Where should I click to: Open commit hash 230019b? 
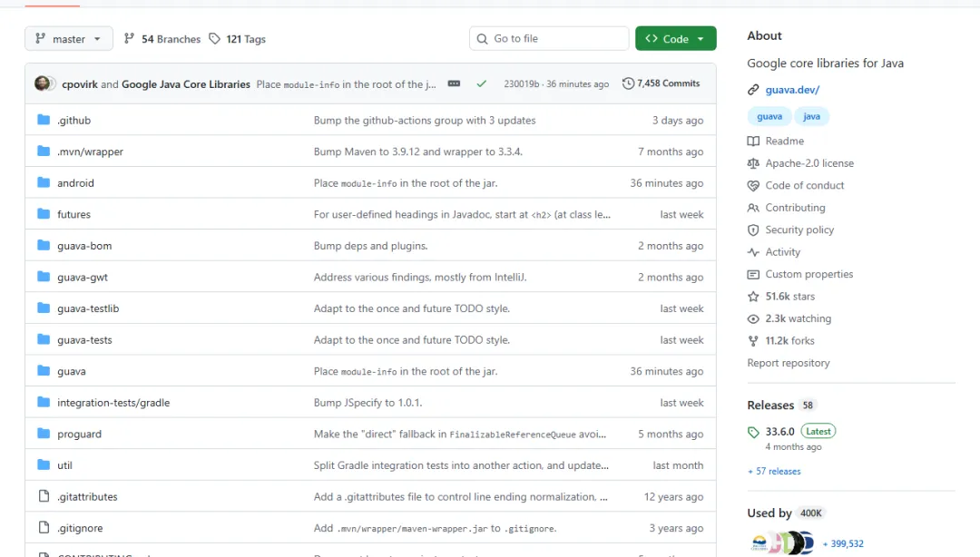click(x=521, y=83)
